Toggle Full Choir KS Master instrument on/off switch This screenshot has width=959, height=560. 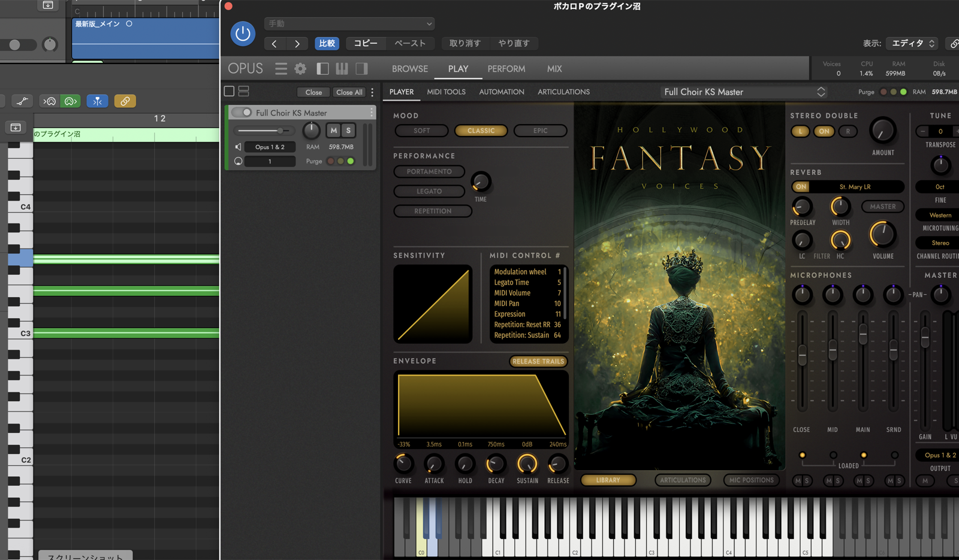(x=242, y=113)
